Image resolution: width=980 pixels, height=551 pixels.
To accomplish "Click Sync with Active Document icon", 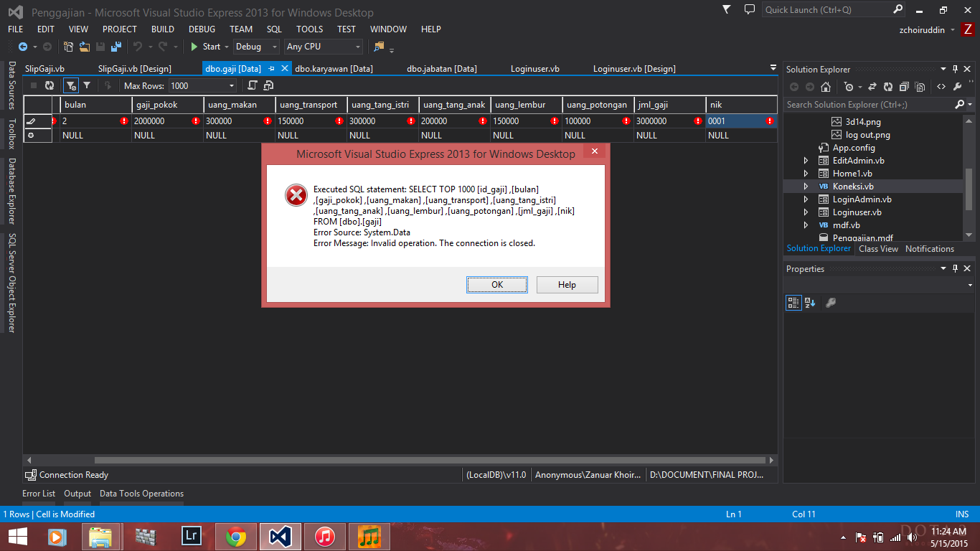I will click(872, 87).
